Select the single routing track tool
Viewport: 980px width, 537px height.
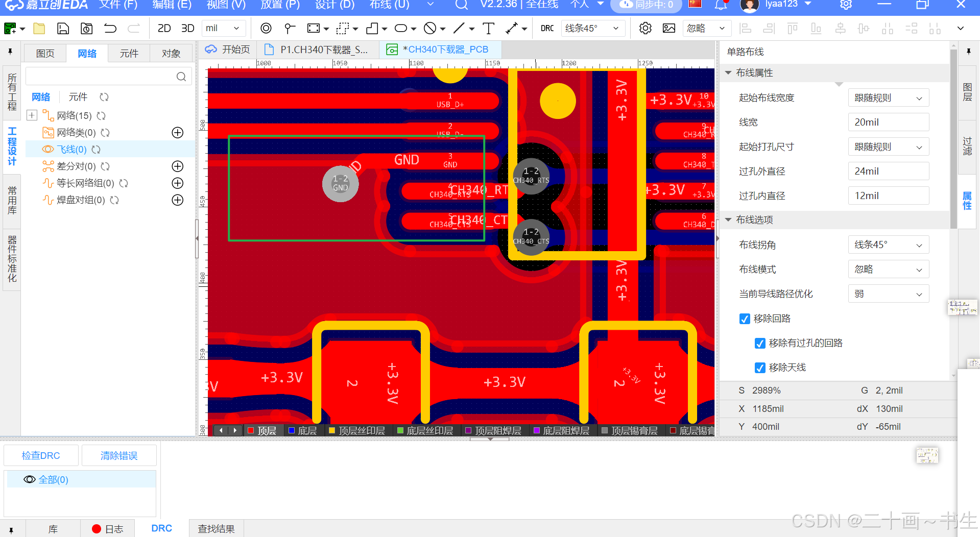point(290,29)
